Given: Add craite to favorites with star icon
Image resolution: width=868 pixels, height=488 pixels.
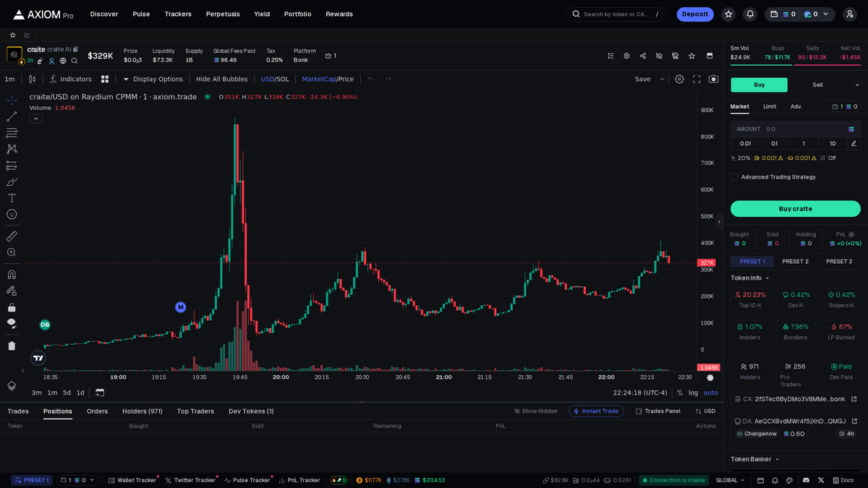Looking at the screenshot, I should (x=692, y=56).
